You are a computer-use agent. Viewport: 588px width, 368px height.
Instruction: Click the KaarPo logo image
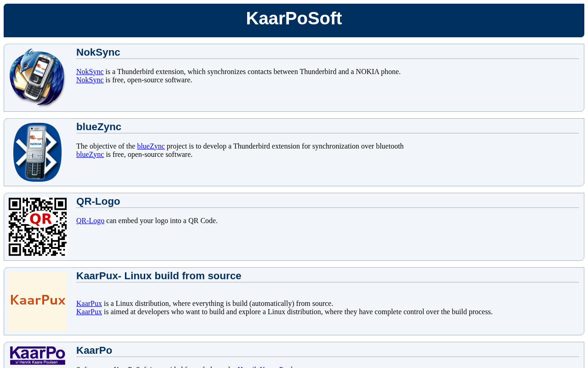tap(38, 356)
